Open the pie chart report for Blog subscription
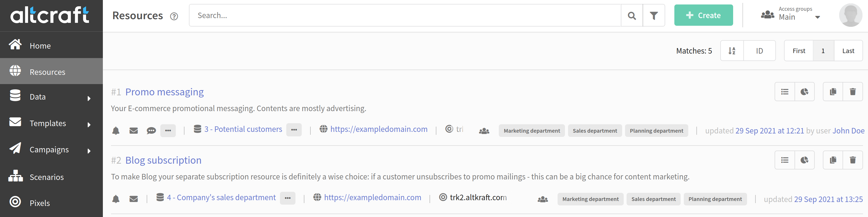The image size is (868, 217). click(x=805, y=160)
